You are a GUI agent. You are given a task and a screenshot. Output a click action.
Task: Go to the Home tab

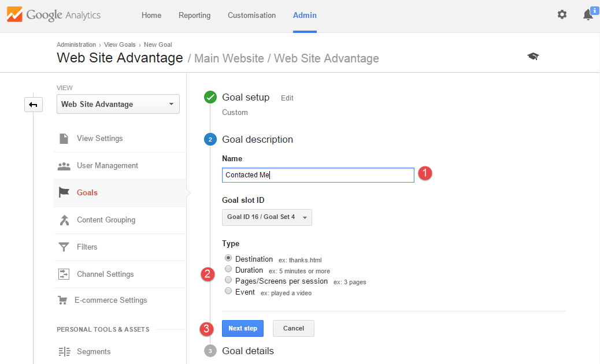point(151,15)
